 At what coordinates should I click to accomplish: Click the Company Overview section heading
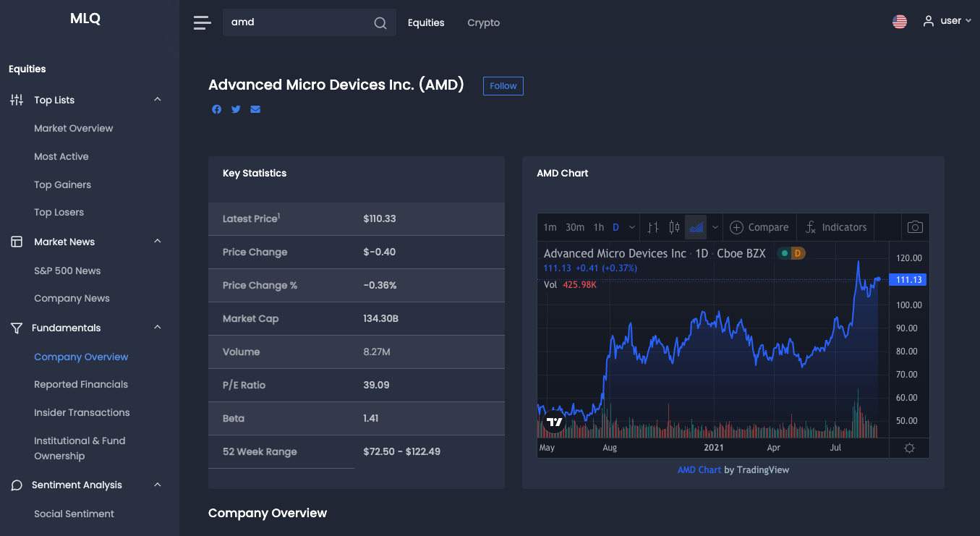coord(268,513)
